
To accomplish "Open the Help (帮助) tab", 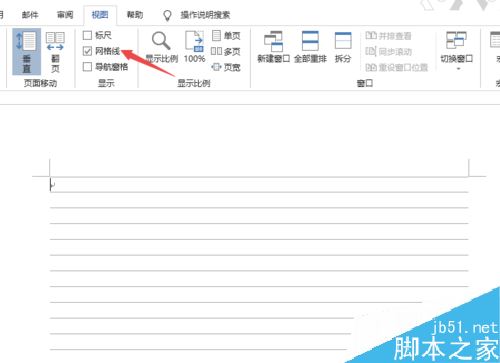I will 135,15.
